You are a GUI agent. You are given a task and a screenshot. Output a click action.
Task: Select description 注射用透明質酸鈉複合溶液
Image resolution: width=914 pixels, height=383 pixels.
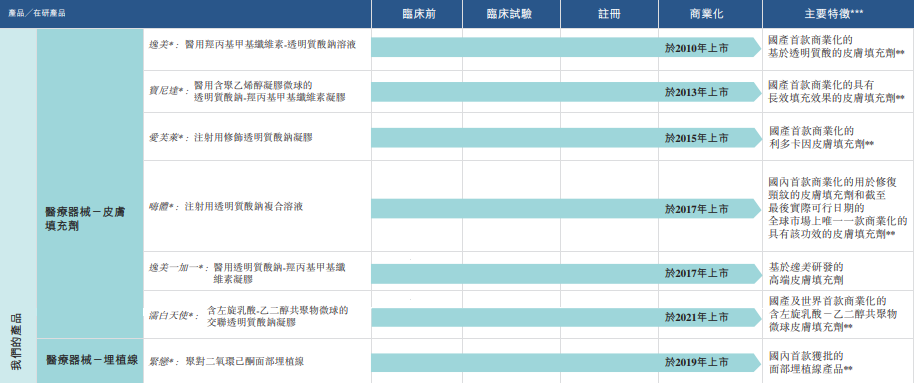click(x=244, y=207)
